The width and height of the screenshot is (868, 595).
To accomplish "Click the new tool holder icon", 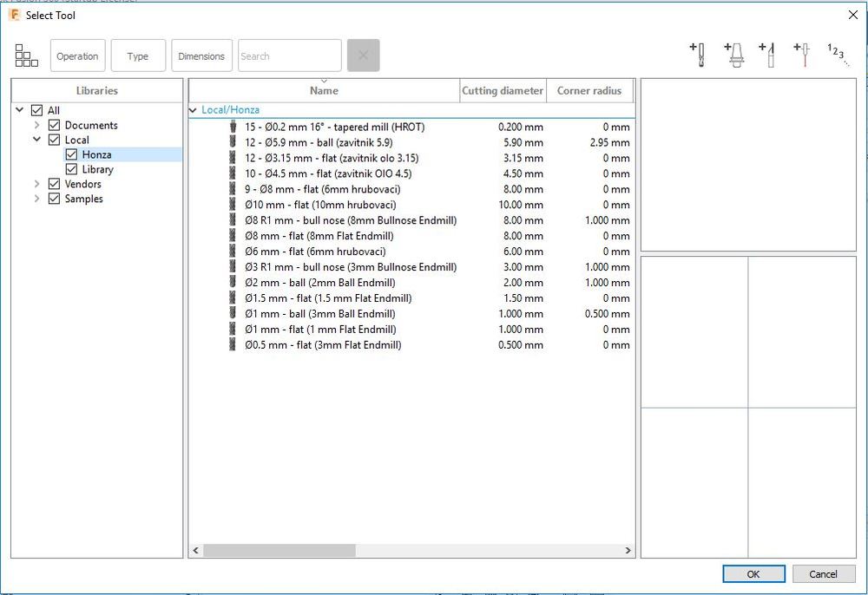I will 734,56.
